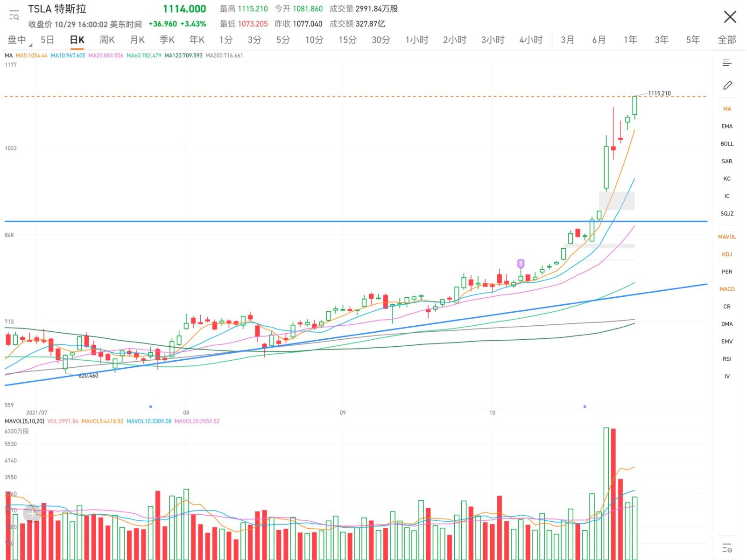Viewport: 747px width, 560px height.
Task: Click the 1115.210 high price label on chart
Action: coord(659,93)
